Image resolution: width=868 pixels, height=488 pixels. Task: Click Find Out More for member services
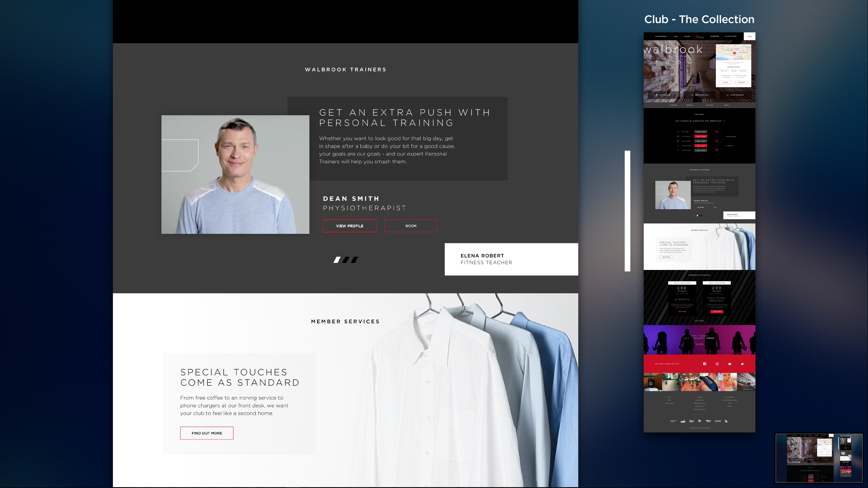[x=207, y=433]
